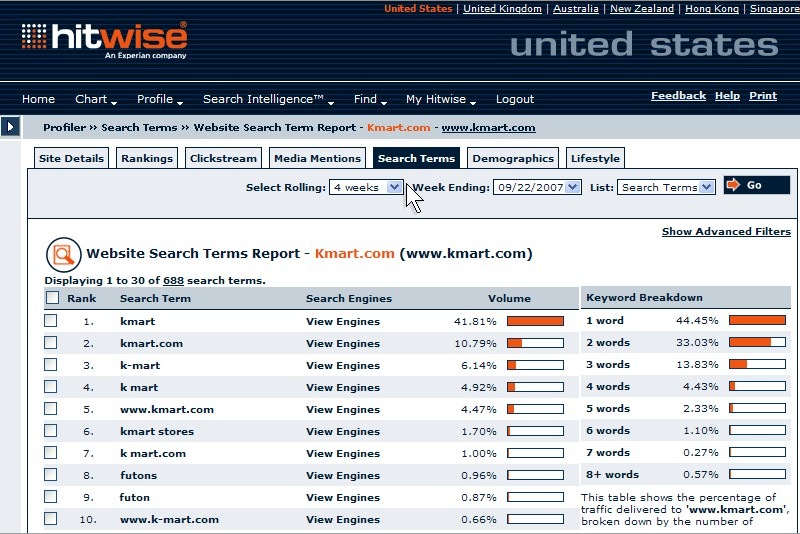800x534 pixels.
Task: Select the Search Terms tab
Action: click(416, 158)
